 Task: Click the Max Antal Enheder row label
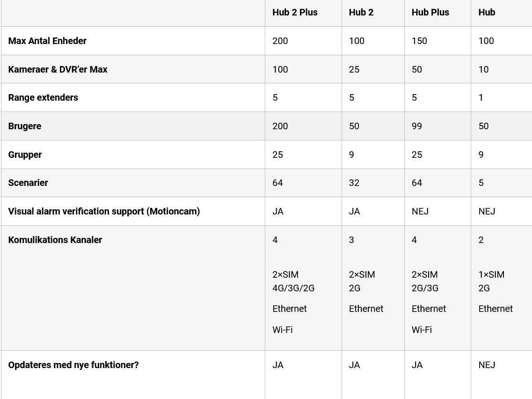tap(47, 41)
